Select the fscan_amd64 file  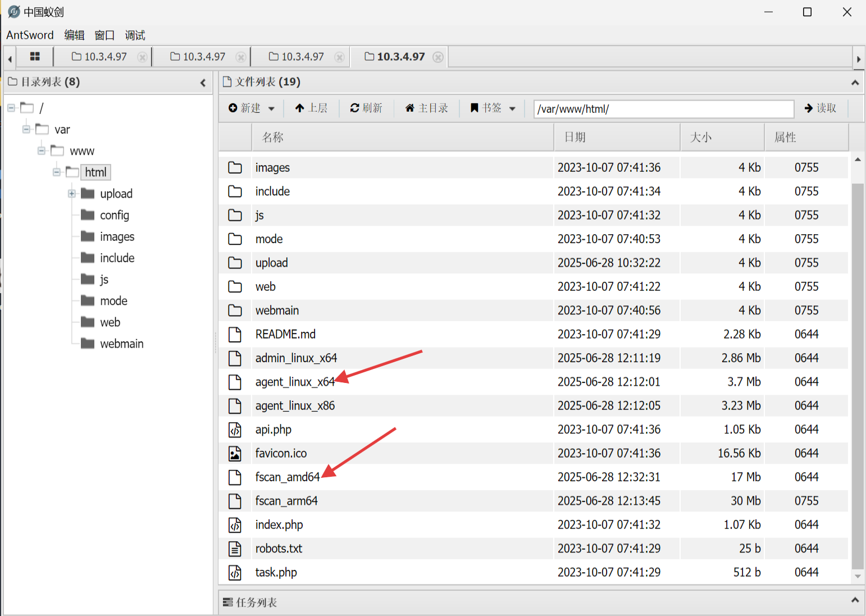coord(287,477)
